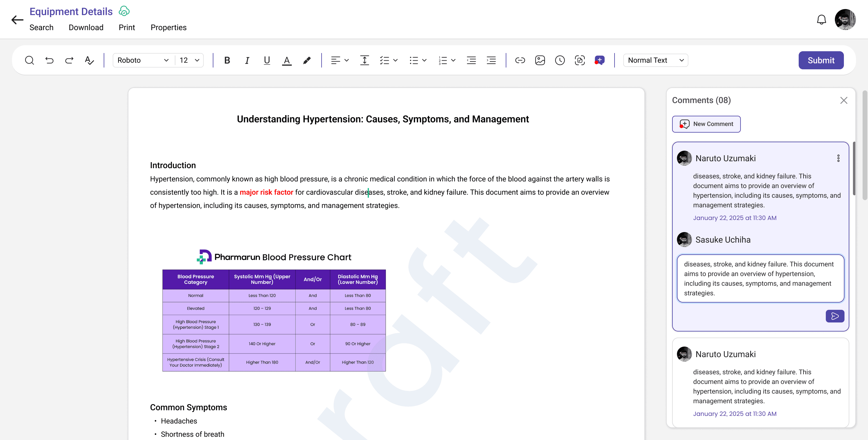
Task: Click the insert link icon
Action: (x=520, y=60)
